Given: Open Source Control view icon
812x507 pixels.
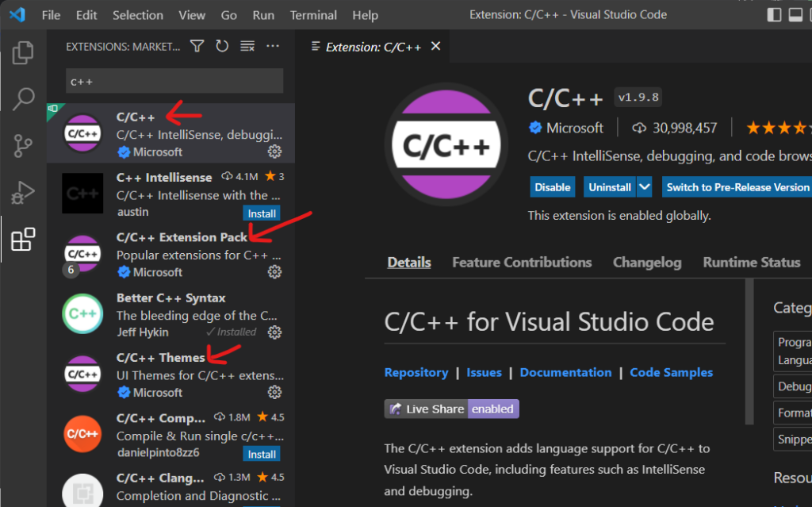Looking at the screenshot, I should point(23,146).
